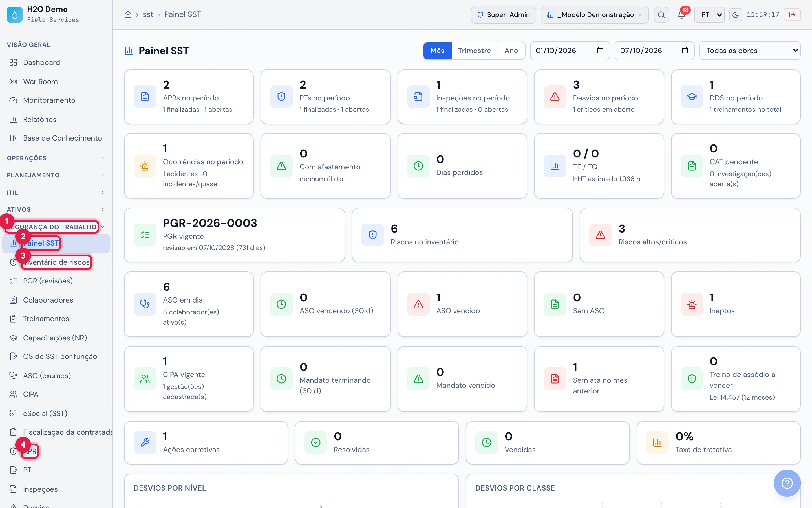Click the Resolvidas check circle icon
The height and width of the screenshot is (508, 812).
[x=315, y=443]
